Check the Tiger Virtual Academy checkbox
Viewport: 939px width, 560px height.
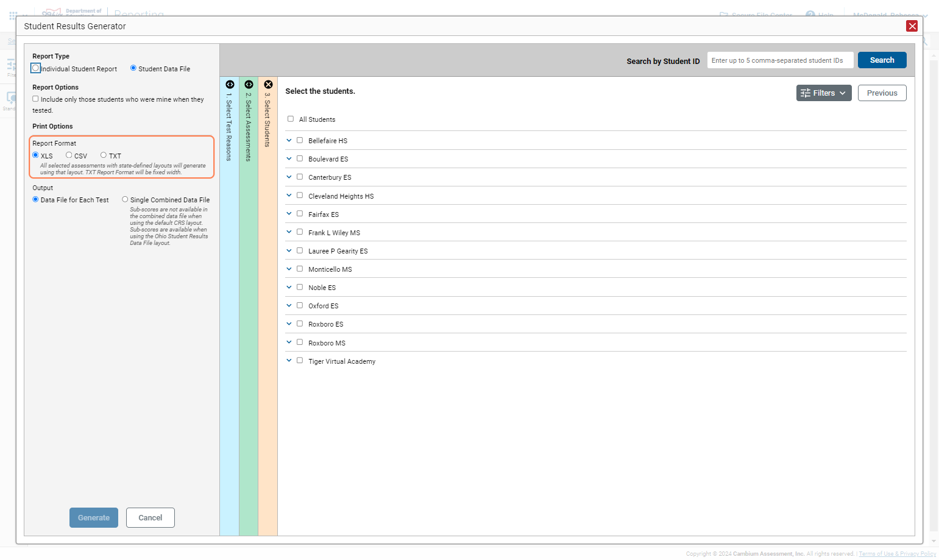pyautogui.click(x=300, y=361)
